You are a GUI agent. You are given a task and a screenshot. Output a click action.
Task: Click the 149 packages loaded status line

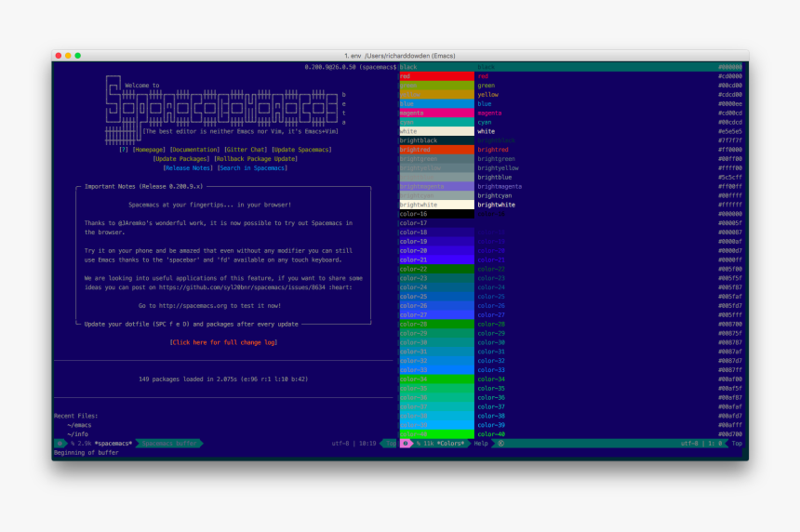pyautogui.click(x=223, y=379)
